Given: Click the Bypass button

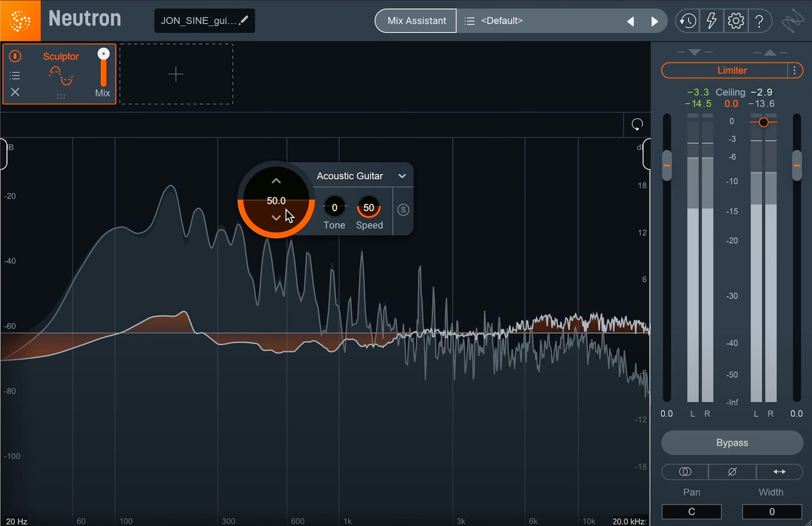Looking at the screenshot, I should 732,443.
